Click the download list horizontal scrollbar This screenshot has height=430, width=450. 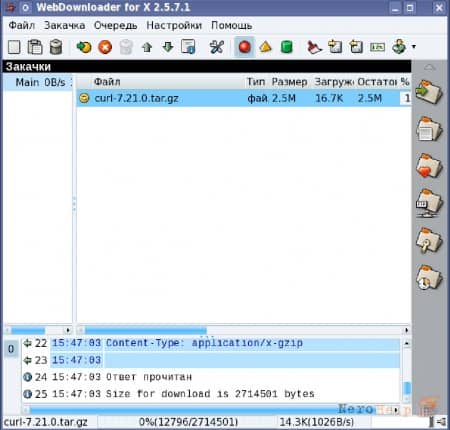point(146,330)
